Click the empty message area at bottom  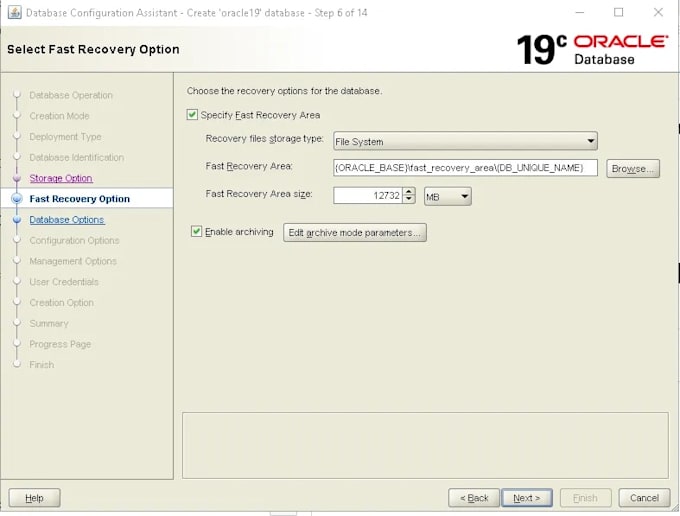click(425, 445)
